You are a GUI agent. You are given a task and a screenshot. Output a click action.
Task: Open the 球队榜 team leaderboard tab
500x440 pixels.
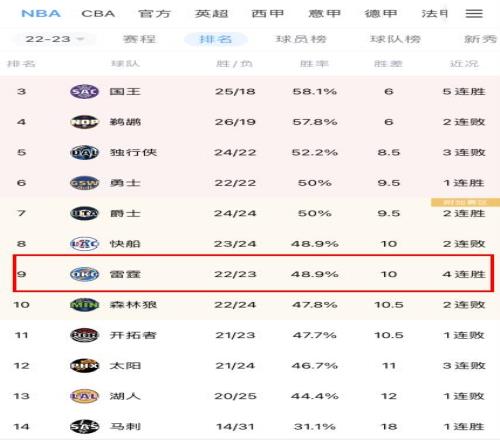(x=395, y=39)
